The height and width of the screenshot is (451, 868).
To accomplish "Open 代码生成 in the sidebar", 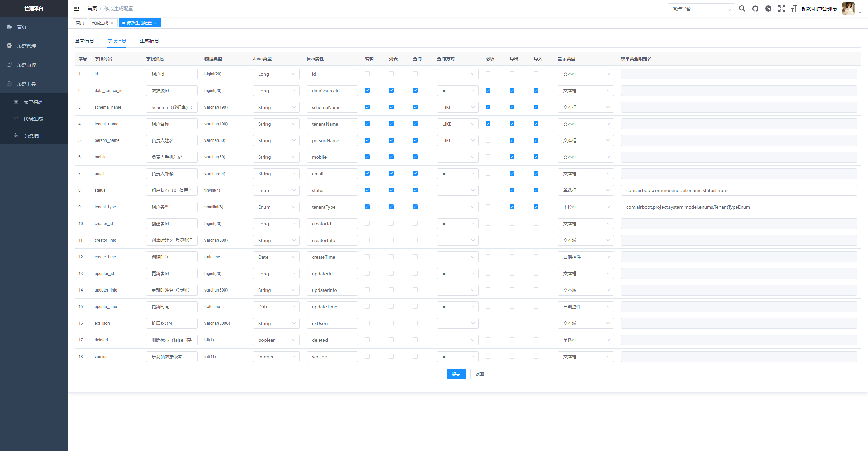I will [33, 119].
